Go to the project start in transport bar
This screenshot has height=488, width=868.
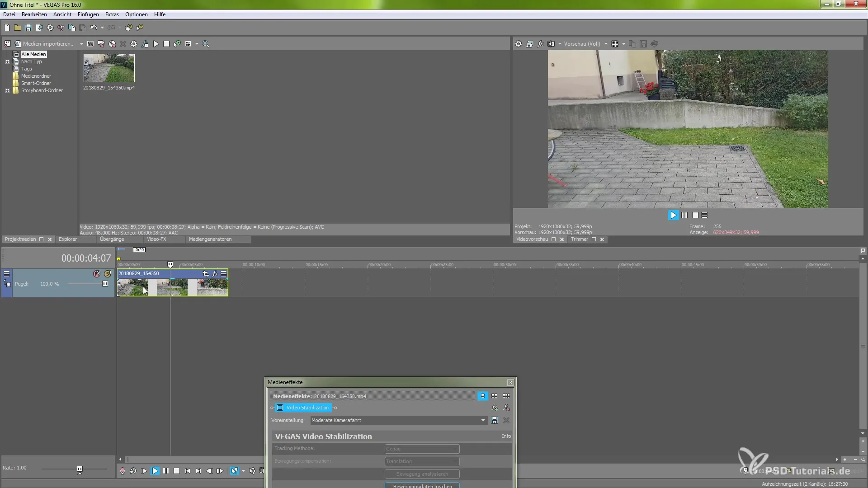click(188, 471)
